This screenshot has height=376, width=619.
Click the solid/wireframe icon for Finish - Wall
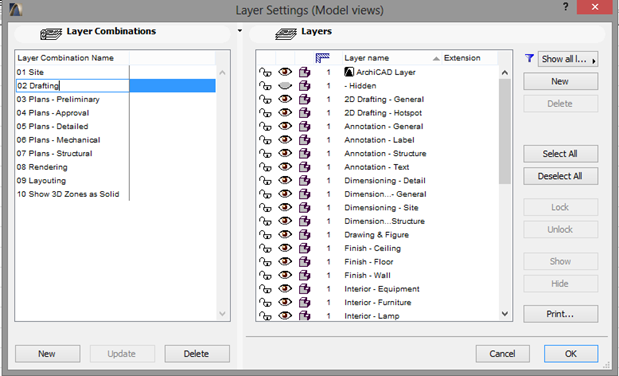coord(304,275)
